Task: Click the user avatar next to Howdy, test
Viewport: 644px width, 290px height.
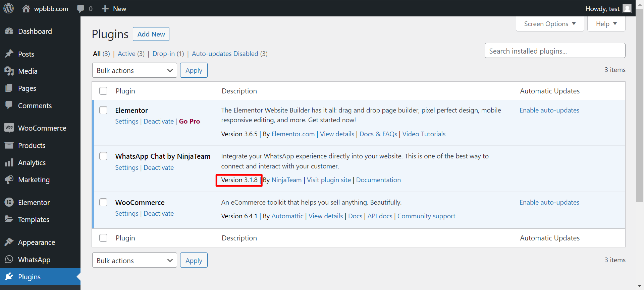Action: click(x=627, y=9)
